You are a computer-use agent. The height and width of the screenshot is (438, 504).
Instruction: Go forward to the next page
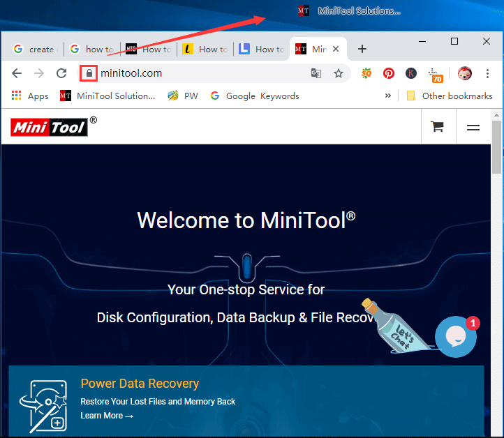[x=39, y=73]
